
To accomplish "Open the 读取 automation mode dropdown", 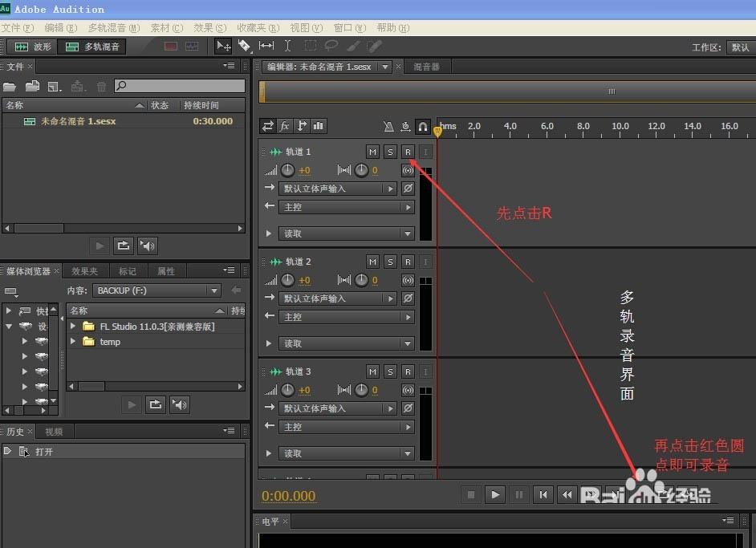I will click(345, 233).
